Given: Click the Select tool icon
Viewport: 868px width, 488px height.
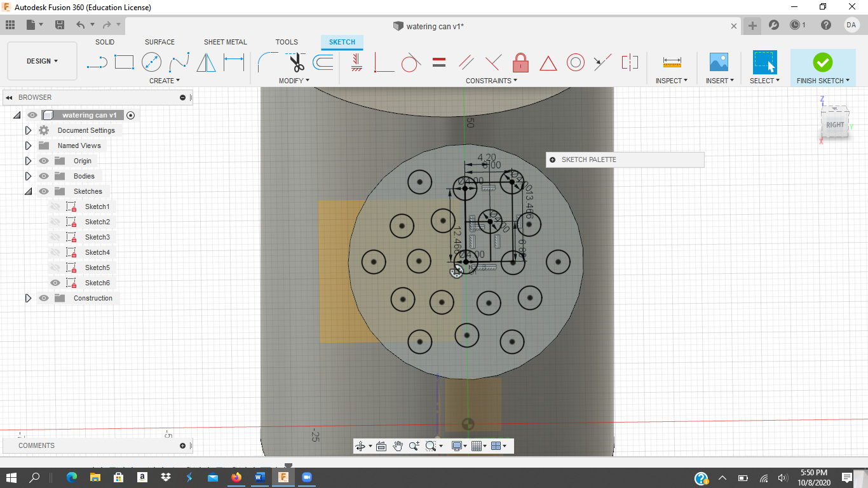Looking at the screenshot, I should click(x=764, y=62).
